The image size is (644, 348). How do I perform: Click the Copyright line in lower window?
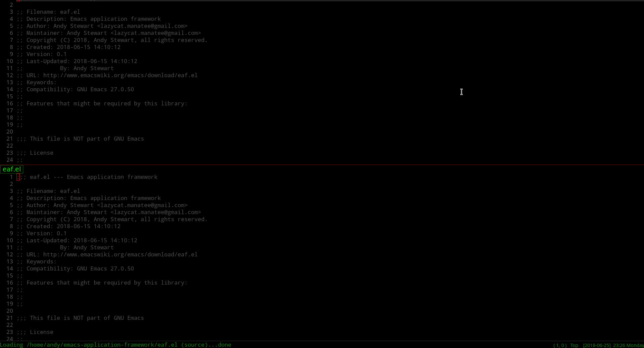click(112, 219)
